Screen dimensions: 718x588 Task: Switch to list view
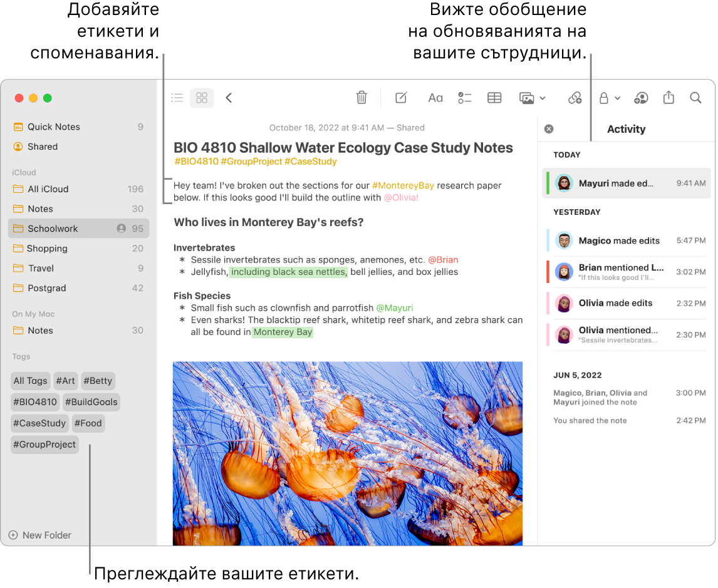click(177, 98)
